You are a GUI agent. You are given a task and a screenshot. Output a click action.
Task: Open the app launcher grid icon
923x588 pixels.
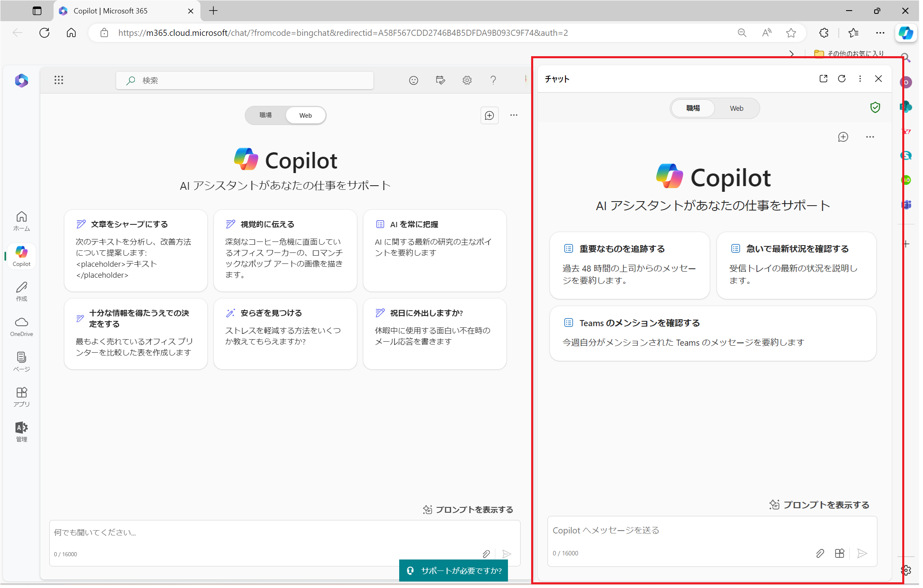59,80
